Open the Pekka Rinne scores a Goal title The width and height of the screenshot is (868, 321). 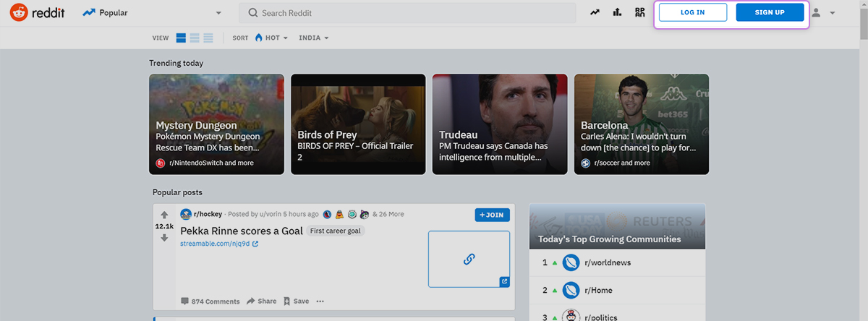pos(242,231)
